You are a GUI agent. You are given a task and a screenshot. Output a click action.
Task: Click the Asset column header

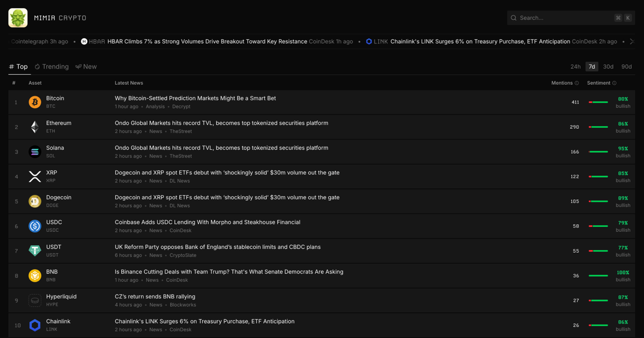pyautogui.click(x=35, y=83)
